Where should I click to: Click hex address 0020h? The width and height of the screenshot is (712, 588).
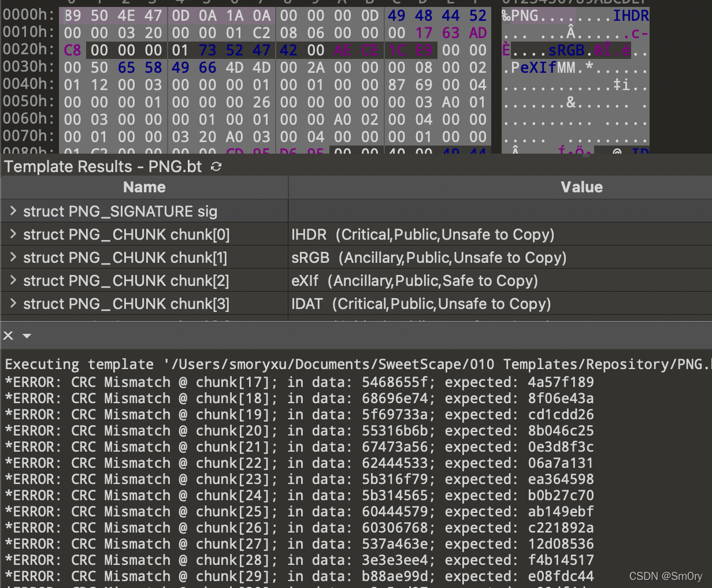click(29, 50)
